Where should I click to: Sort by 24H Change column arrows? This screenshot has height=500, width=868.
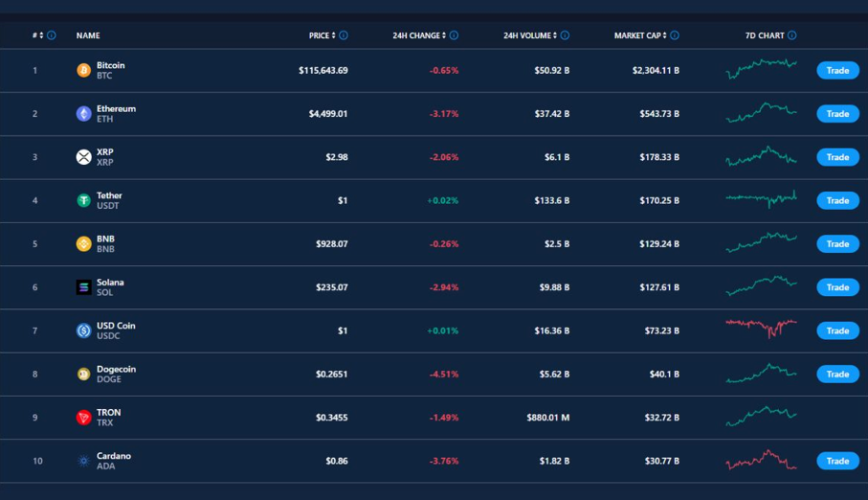coord(444,35)
